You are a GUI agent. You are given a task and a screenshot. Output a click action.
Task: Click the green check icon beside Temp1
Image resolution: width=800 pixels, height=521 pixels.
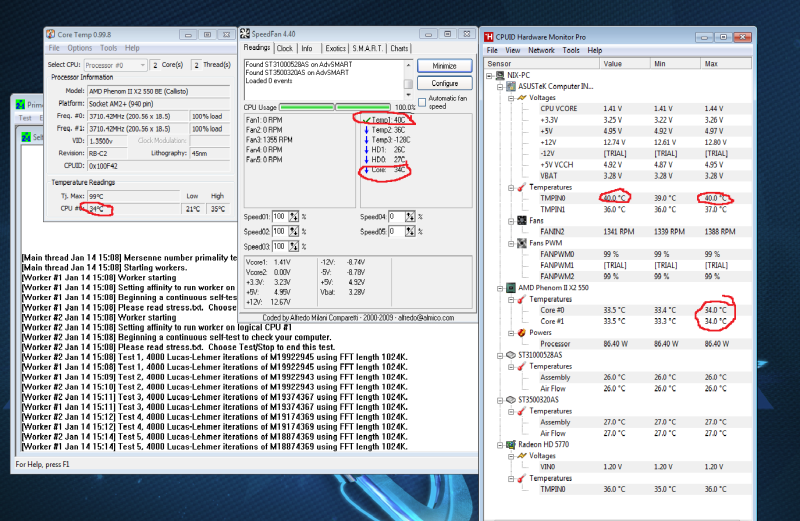tap(366, 120)
